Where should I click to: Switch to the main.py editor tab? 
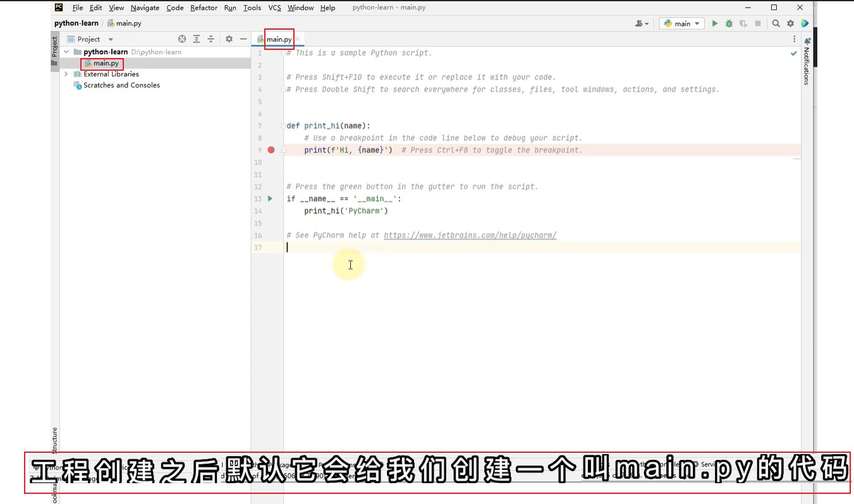pyautogui.click(x=279, y=39)
